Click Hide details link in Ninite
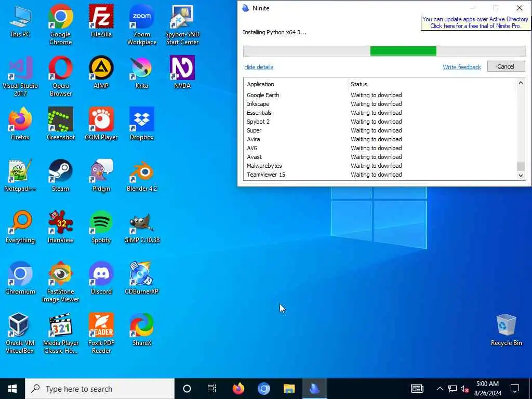 [x=259, y=67]
